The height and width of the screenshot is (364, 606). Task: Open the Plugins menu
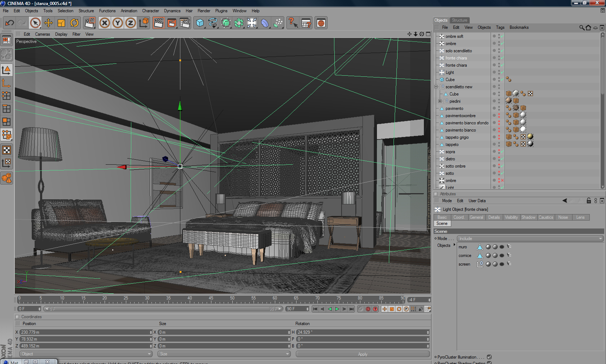[x=221, y=11]
